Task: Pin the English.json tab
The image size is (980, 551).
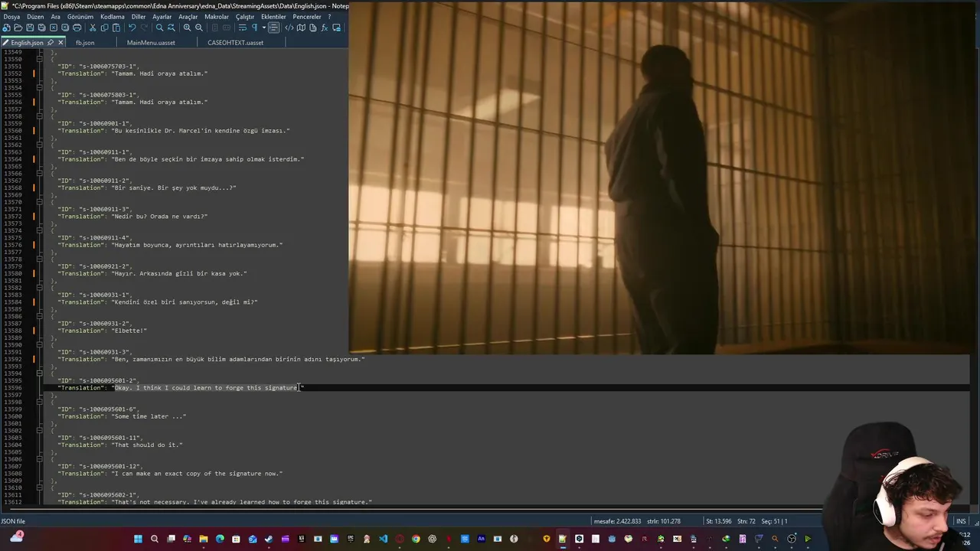Action: pos(51,43)
